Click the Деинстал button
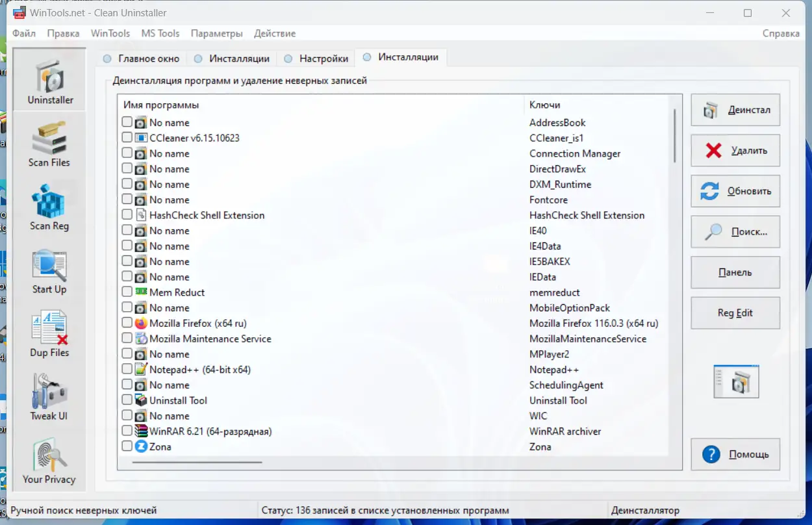 click(735, 110)
